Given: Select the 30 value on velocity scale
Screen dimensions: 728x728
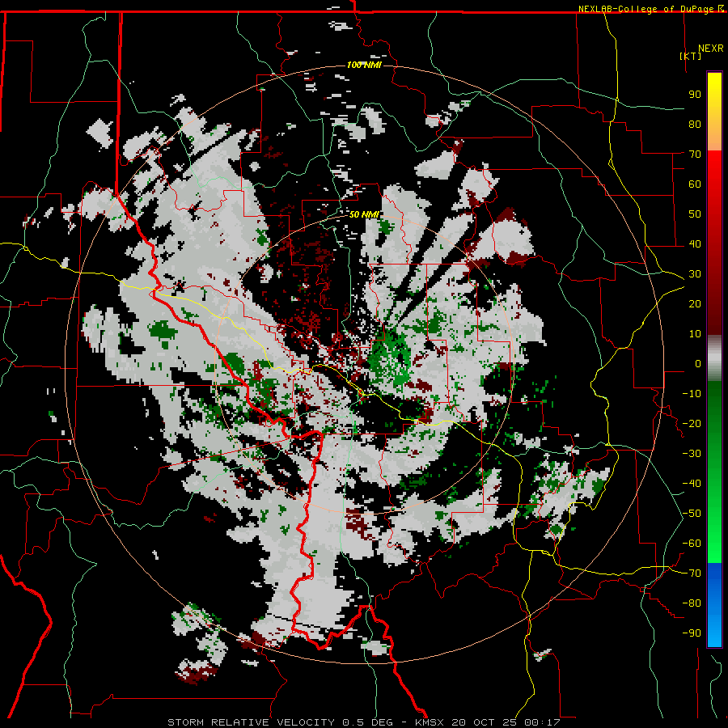Looking at the screenshot, I should 695,274.
